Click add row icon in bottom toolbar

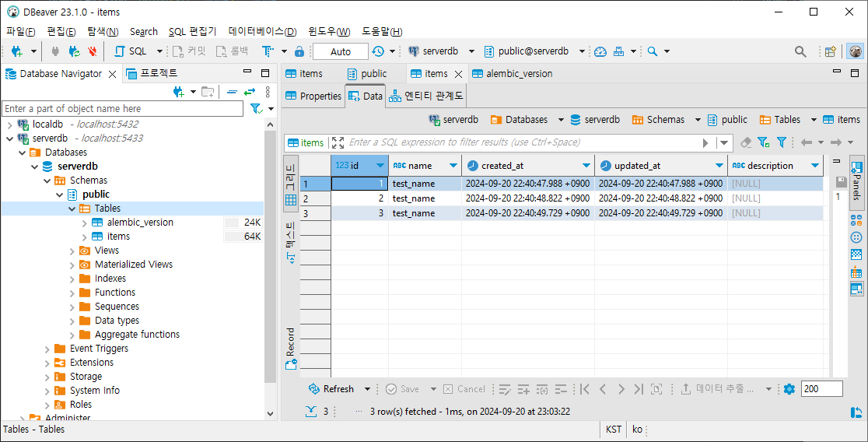coord(523,389)
